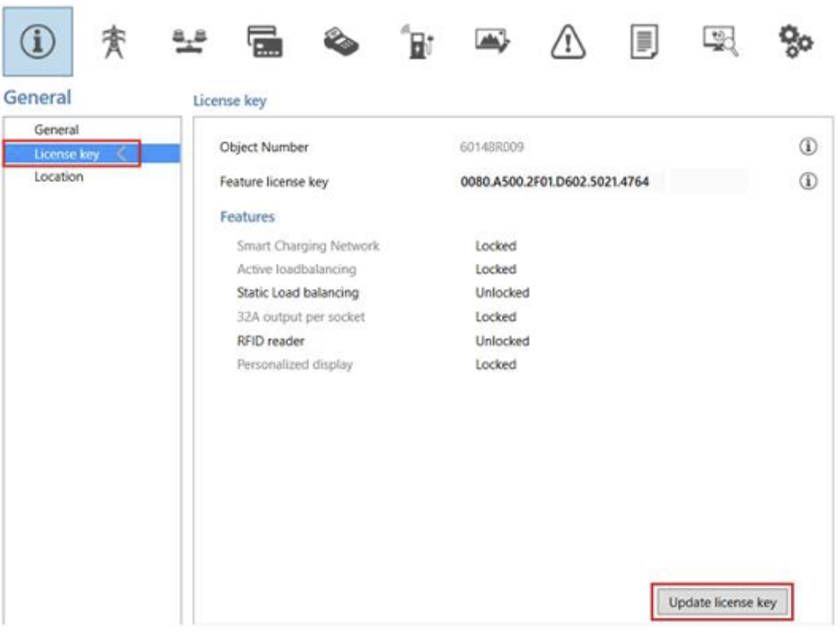This screenshot has width=840, height=633.
Task: Click the Object Number value 60148R009
Action: (x=491, y=147)
